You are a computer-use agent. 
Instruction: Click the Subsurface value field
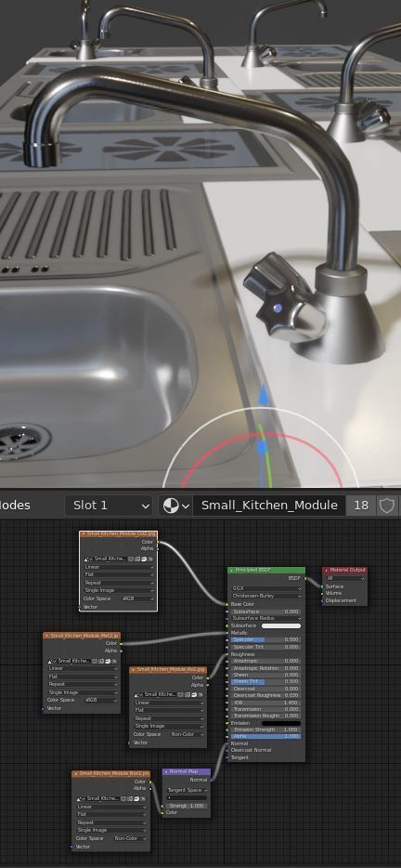click(266, 612)
